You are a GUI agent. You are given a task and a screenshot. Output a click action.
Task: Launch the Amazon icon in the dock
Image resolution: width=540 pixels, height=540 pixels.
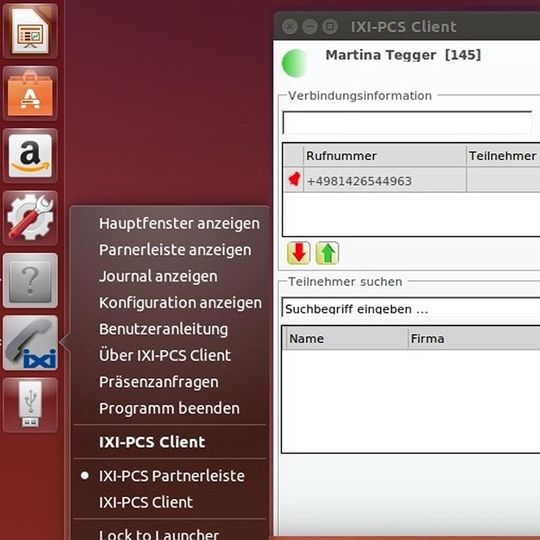click(x=30, y=156)
